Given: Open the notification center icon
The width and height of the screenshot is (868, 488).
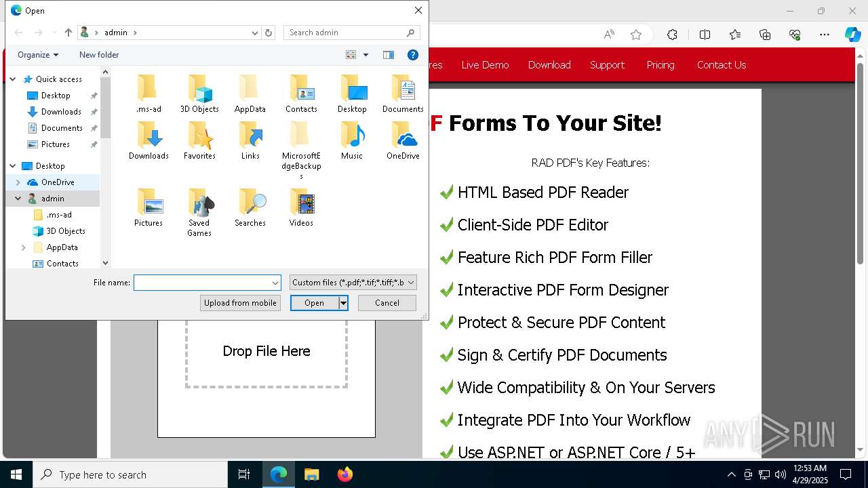Looking at the screenshot, I should point(846,474).
